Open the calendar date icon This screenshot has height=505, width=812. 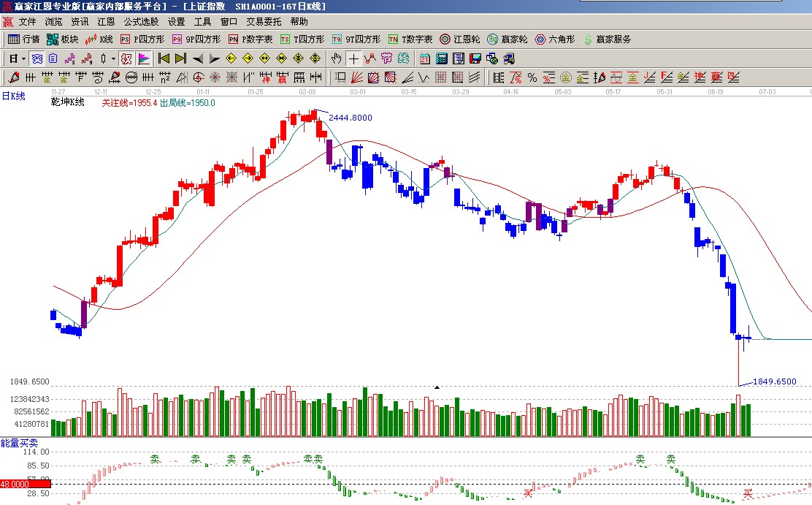pyautogui.click(x=425, y=58)
